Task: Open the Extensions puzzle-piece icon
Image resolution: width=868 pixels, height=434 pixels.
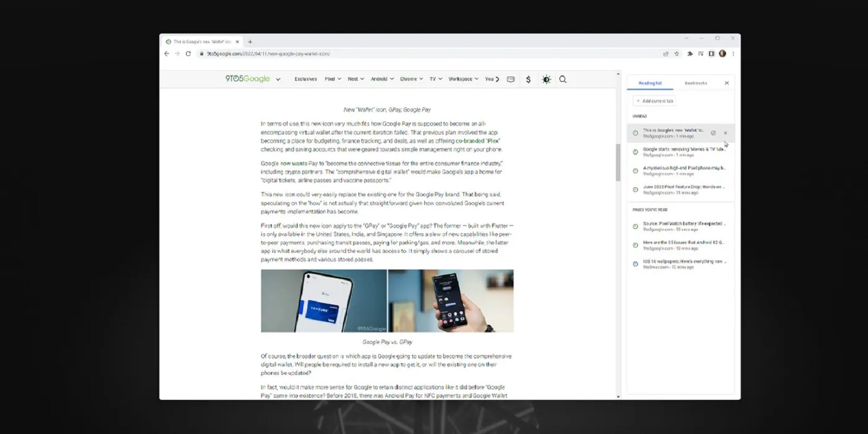Action: [x=690, y=54]
